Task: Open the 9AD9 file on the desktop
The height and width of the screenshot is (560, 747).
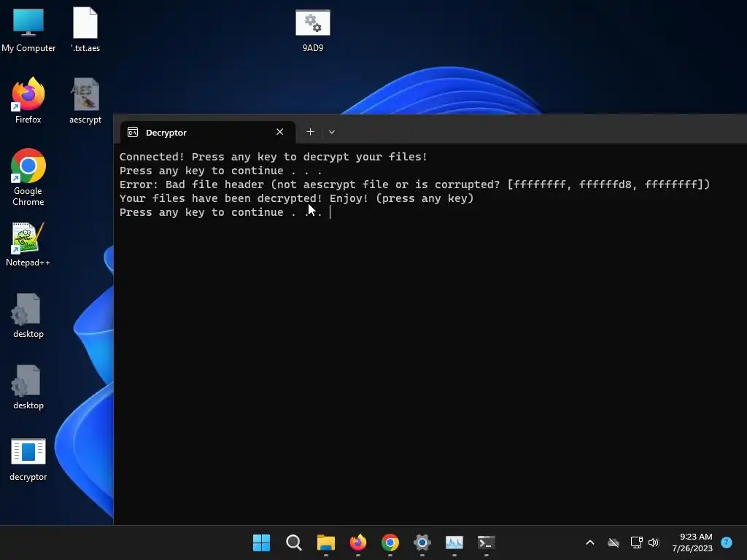Action: 313,31
